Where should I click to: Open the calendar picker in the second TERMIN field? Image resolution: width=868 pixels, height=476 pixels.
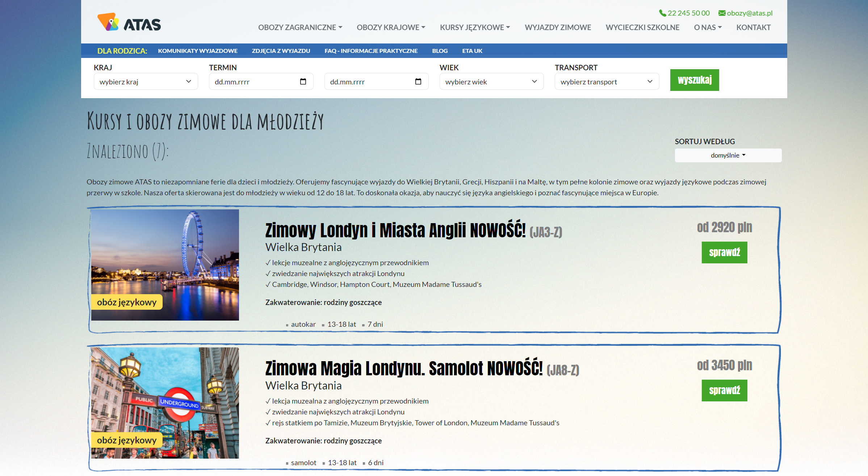[x=419, y=82]
